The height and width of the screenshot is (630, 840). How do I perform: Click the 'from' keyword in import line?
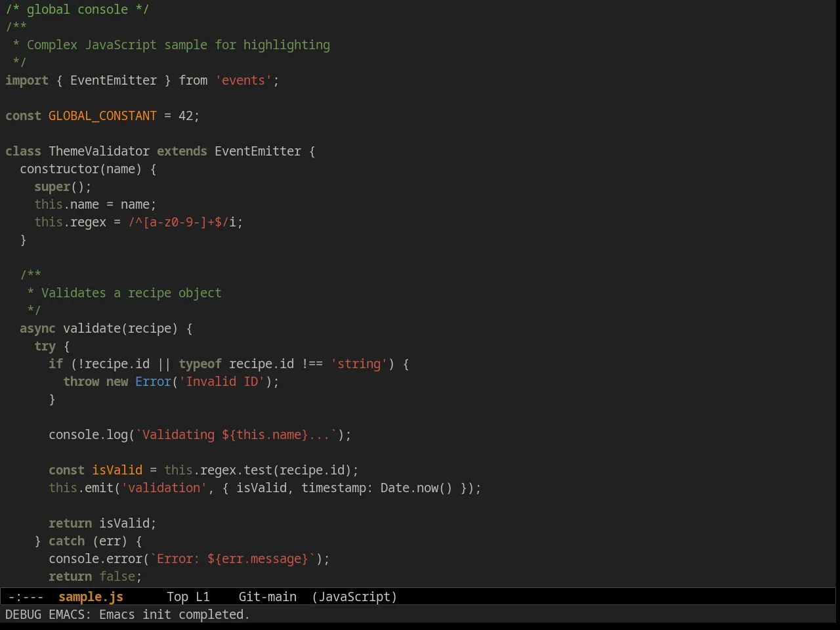pyautogui.click(x=193, y=80)
